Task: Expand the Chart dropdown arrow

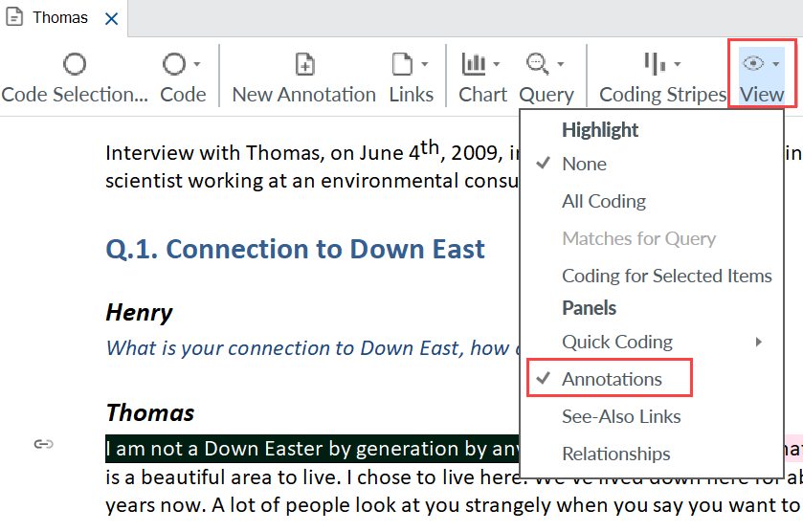Action: [x=496, y=64]
